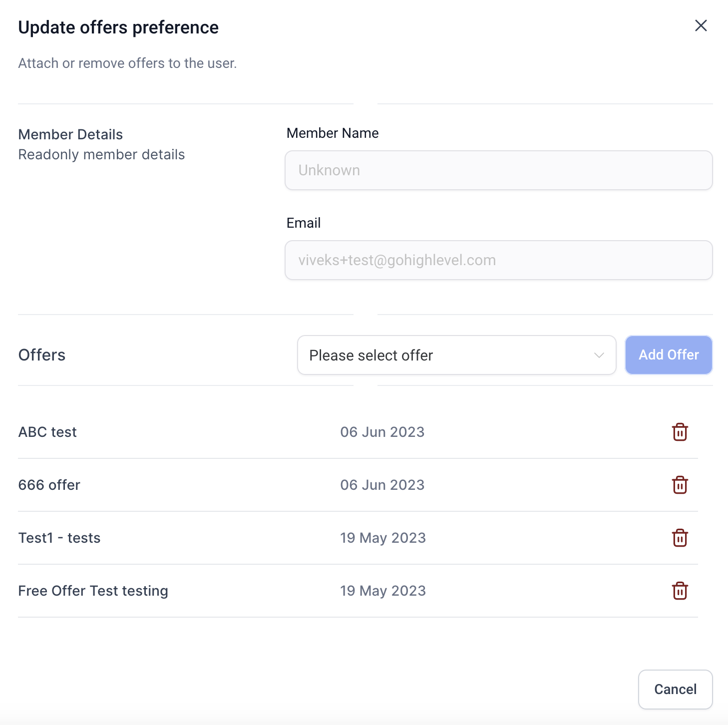
Task: Click trash icon for Test1 - tests
Action: (680, 538)
